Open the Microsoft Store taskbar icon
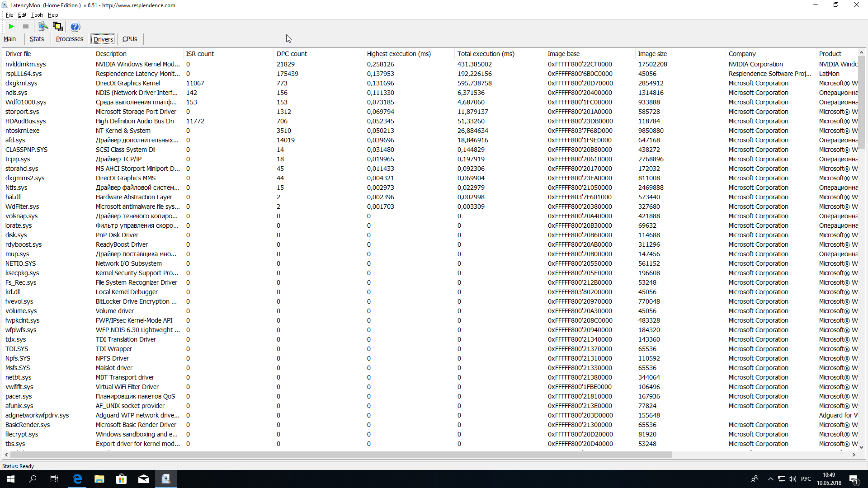 click(x=121, y=479)
